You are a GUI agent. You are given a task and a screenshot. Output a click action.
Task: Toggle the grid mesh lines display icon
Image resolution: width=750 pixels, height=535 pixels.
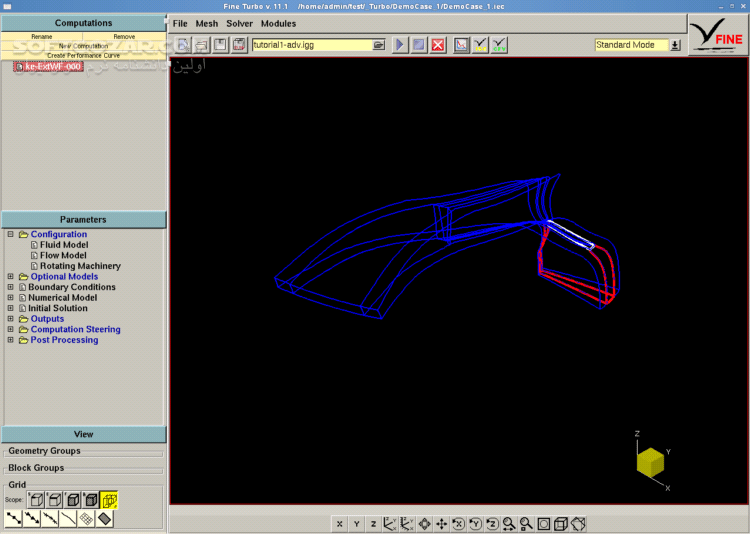87,519
